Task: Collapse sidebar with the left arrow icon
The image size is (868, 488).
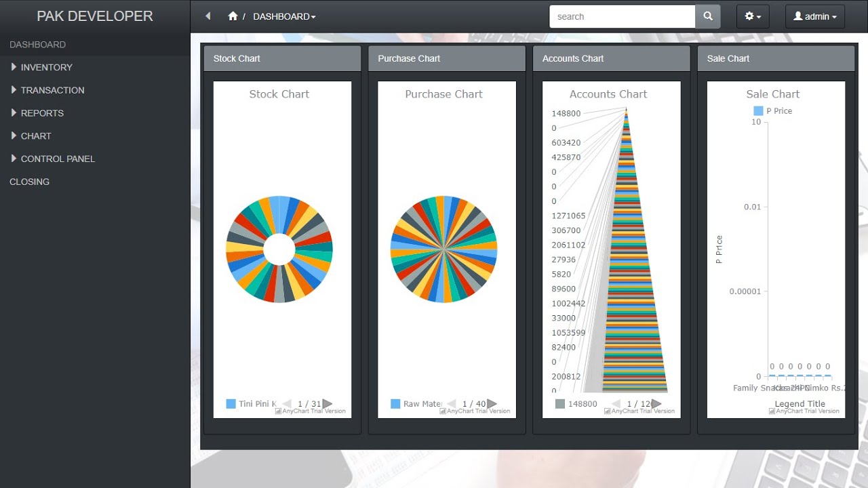Action: pyautogui.click(x=208, y=16)
